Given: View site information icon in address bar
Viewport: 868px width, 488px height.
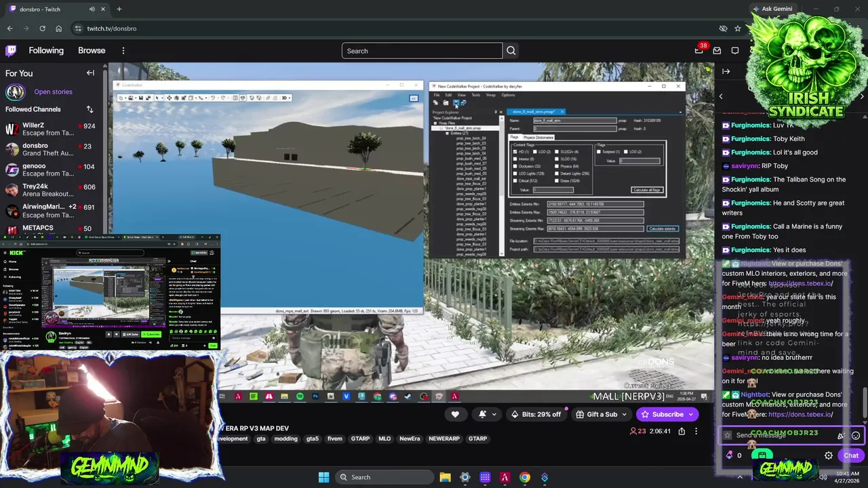Looking at the screenshot, I should (x=78, y=28).
